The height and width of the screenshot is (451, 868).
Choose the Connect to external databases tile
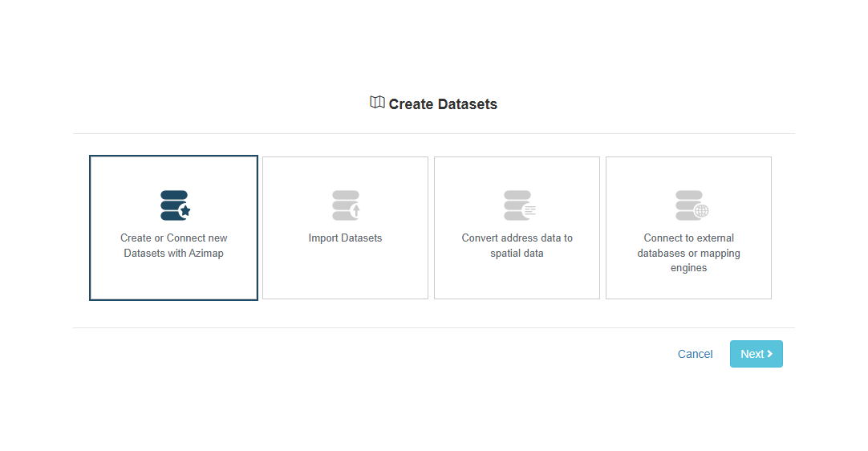tap(688, 228)
